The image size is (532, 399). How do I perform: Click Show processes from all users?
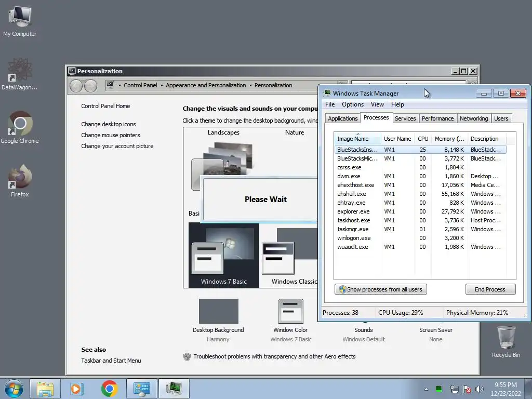[x=381, y=289]
